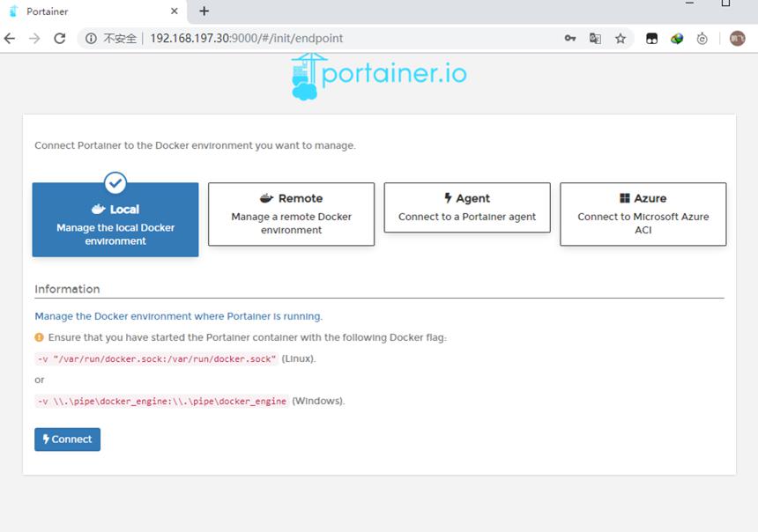Select the Agent connection option
The image size is (758, 532).
click(467, 207)
